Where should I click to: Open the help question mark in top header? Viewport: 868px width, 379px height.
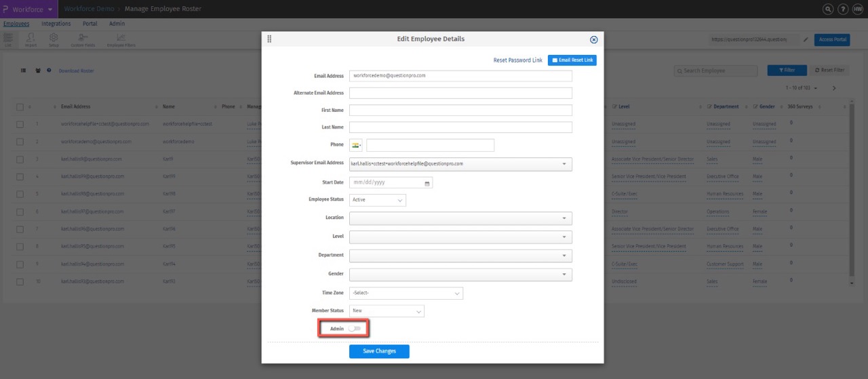843,9
